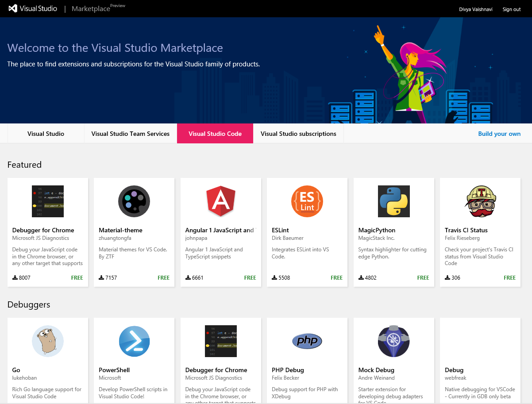Image resolution: width=532 pixels, height=404 pixels.
Task: Open the Featured Debugger for Chrome code icon
Action: [48, 201]
